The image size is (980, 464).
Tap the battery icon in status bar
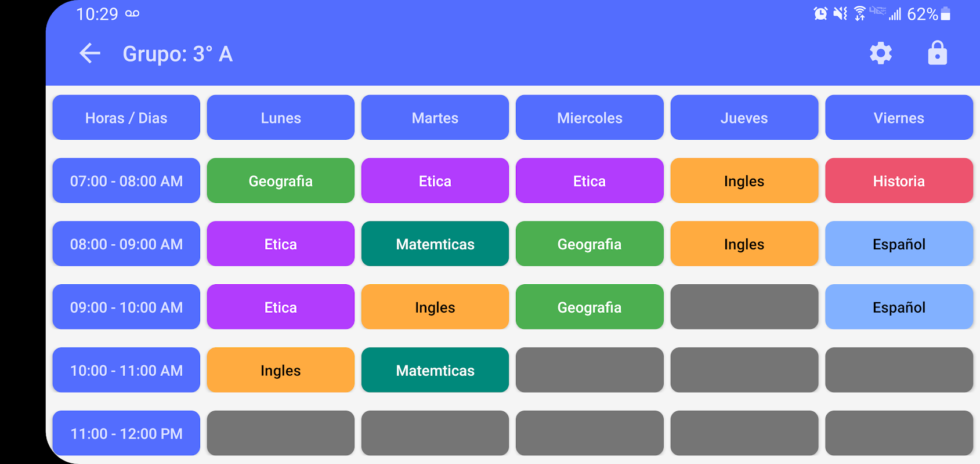946,14
